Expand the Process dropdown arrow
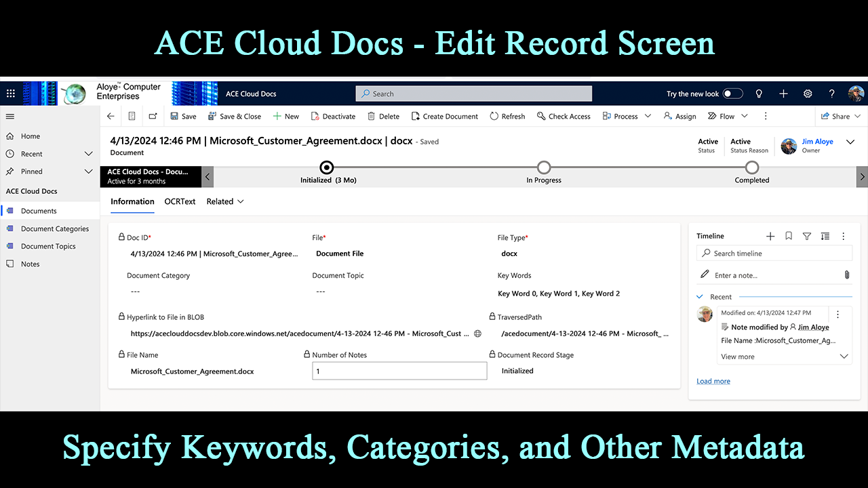The width and height of the screenshot is (868, 488). (x=648, y=116)
